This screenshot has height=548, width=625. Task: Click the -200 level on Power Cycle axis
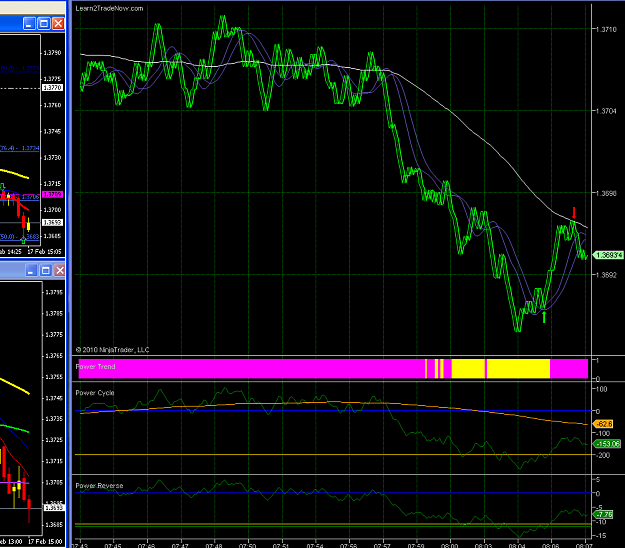(x=603, y=455)
